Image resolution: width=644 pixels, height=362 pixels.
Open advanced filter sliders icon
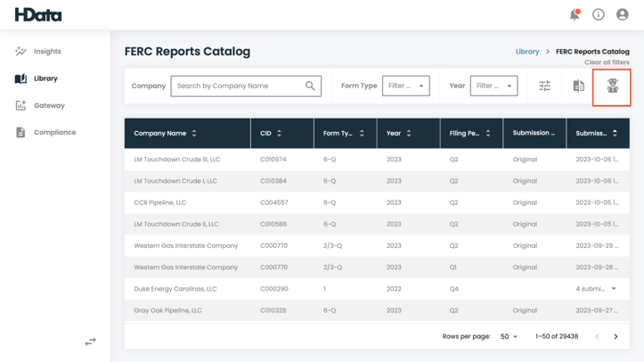click(544, 86)
